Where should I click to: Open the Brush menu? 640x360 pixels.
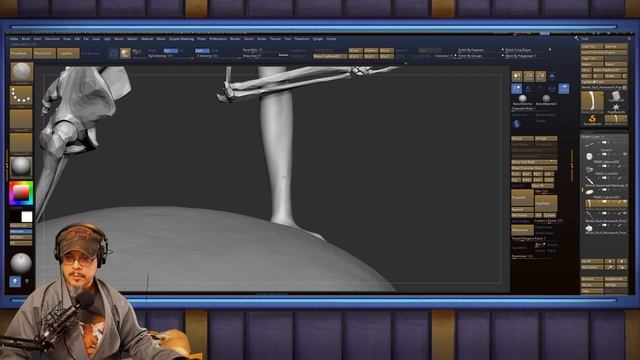coord(25,39)
